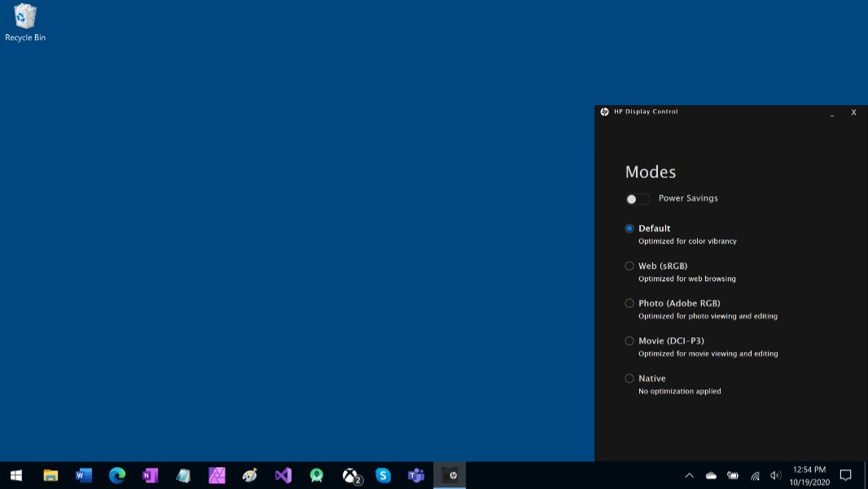Select the Default display mode
The image size is (868, 489).
(629, 228)
